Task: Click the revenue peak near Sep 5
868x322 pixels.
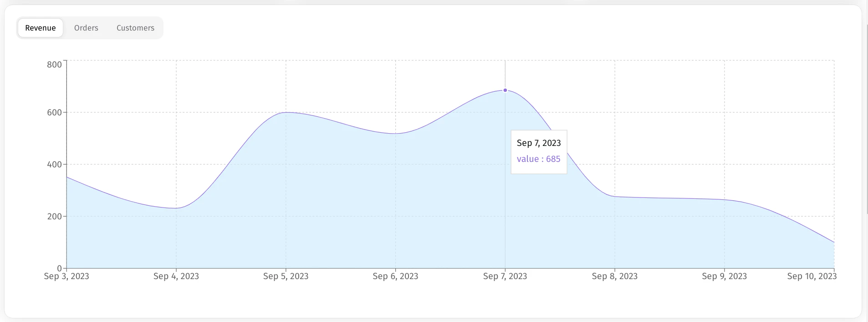Action: (x=286, y=112)
